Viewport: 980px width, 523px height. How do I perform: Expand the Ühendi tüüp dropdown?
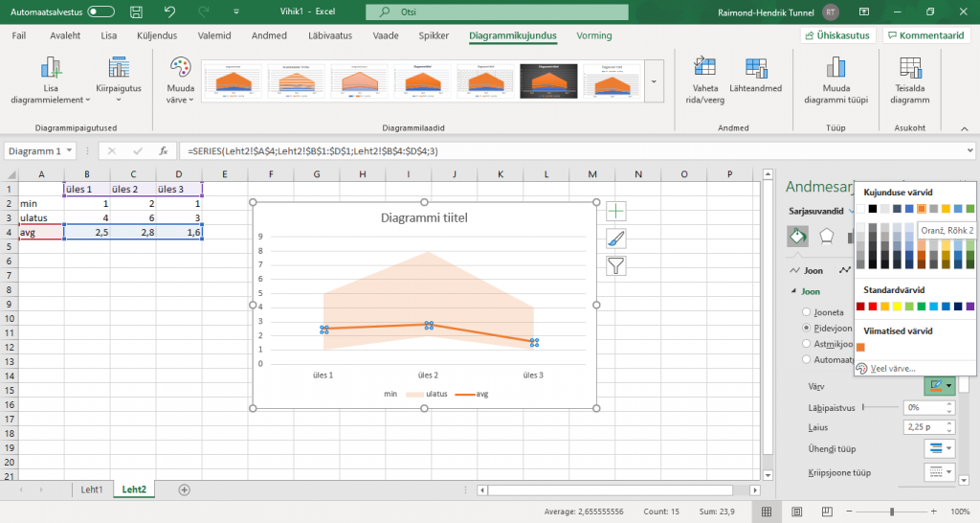pos(941,448)
